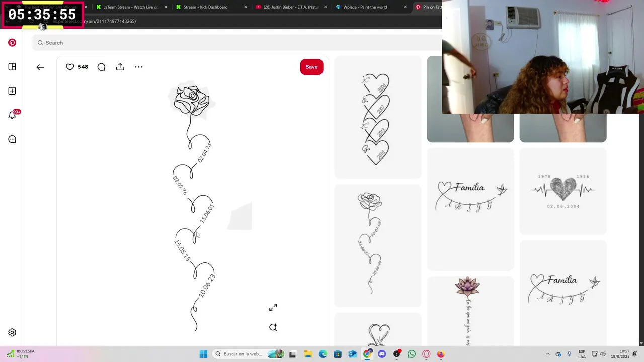Open Pinterest notifications bell
This screenshot has height=362, width=644.
[x=12, y=115]
